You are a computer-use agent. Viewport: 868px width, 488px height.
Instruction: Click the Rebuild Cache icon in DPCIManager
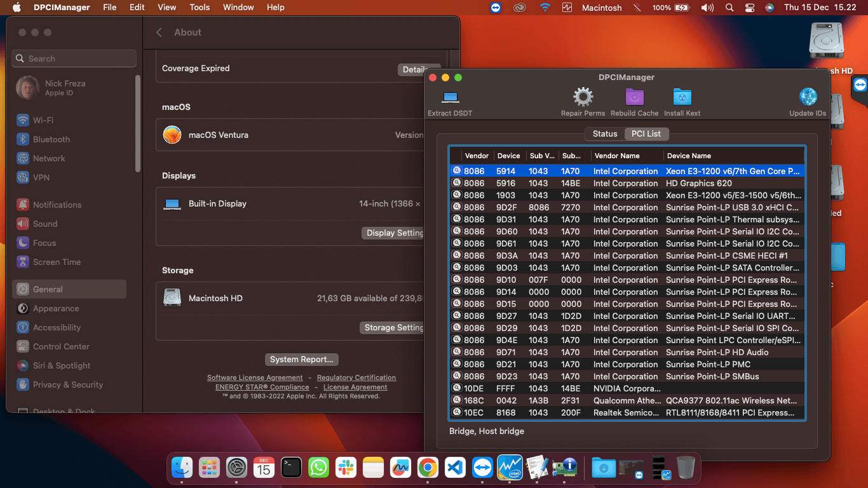634,97
